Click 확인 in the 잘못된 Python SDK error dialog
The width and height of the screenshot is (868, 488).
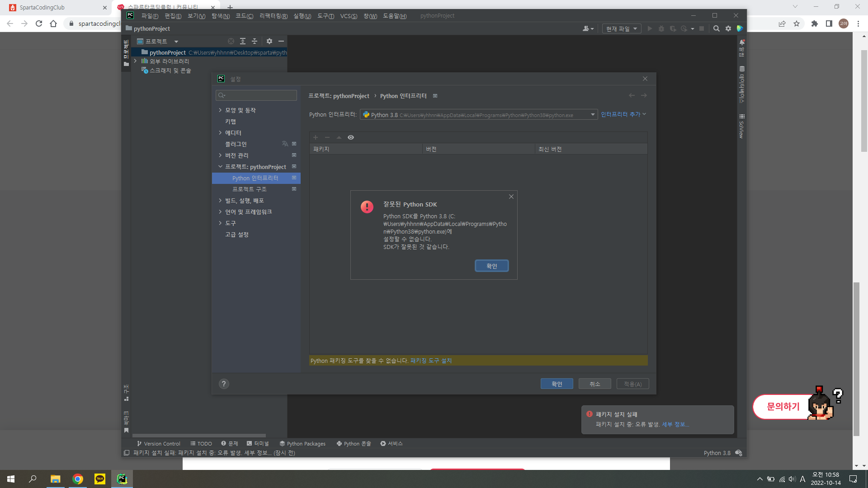(x=491, y=266)
